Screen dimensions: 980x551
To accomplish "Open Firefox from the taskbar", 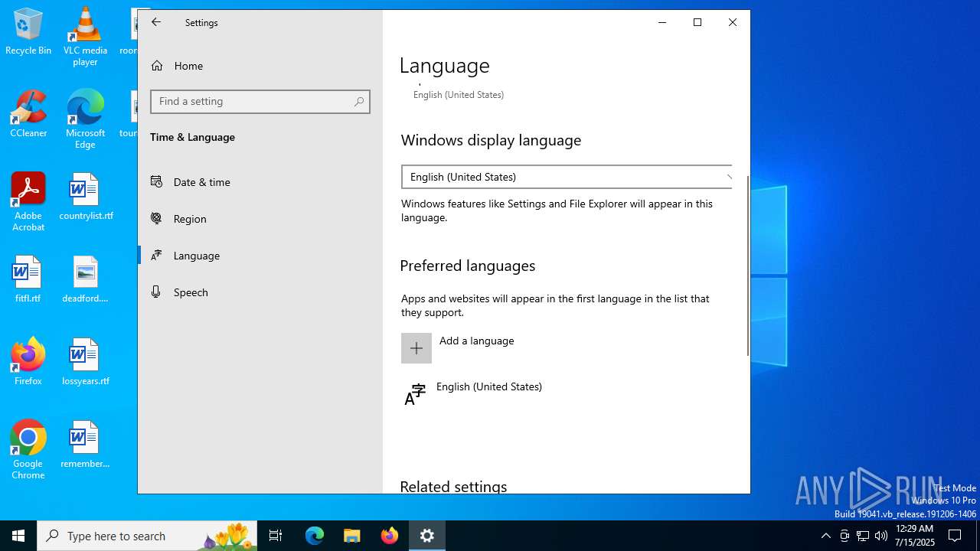I will click(390, 536).
